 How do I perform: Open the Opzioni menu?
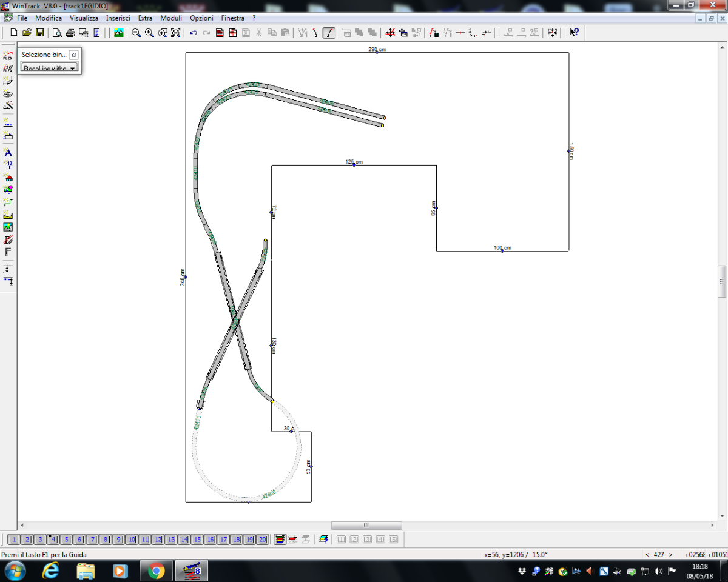coord(201,18)
